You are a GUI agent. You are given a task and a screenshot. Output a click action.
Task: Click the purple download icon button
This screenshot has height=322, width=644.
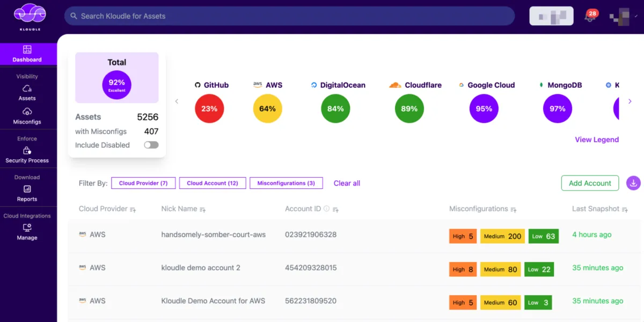[634, 183]
